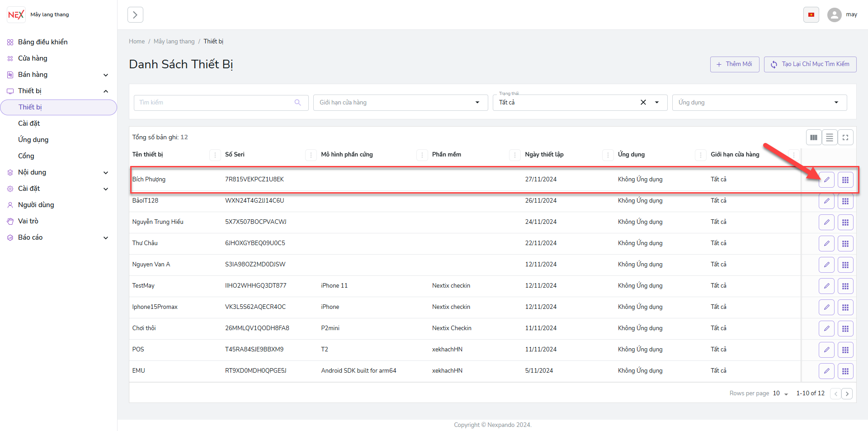The image size is (868, 431).
Task: Toggle table density list icon
Action: [830, 137]
